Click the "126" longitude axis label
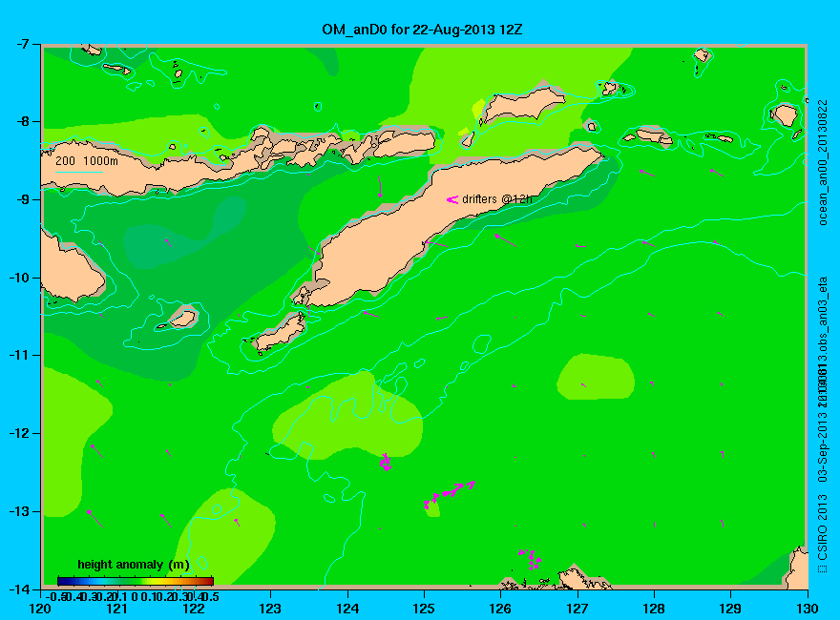This screenshot has height=620, width=840. click(501, 609)
